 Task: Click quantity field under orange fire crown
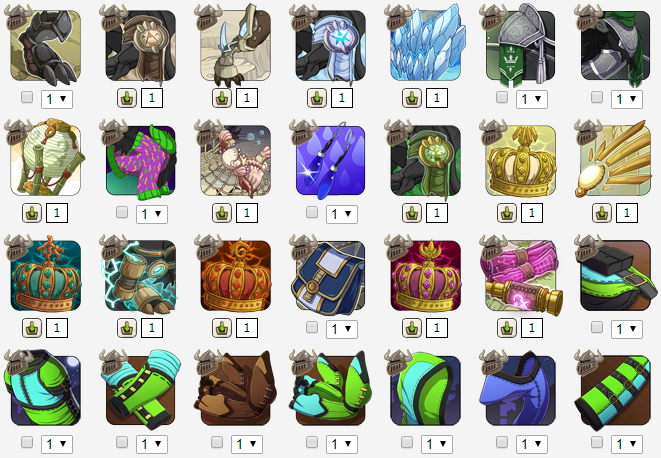pos(247,328)
